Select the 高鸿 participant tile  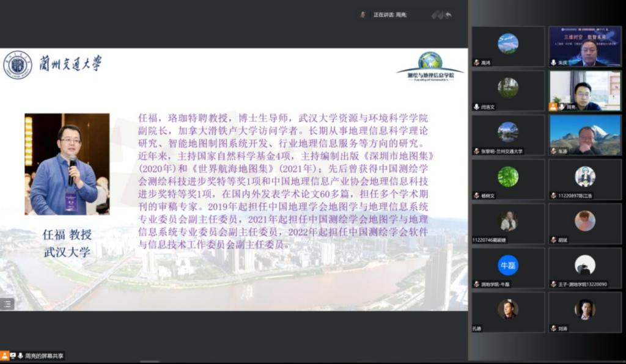pyautogui.click(x=508, y=46)
